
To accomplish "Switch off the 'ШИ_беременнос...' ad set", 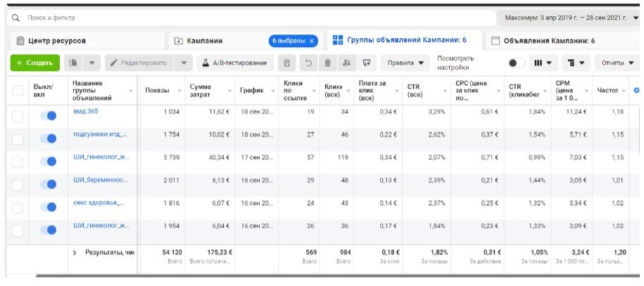I will point(49,185).
